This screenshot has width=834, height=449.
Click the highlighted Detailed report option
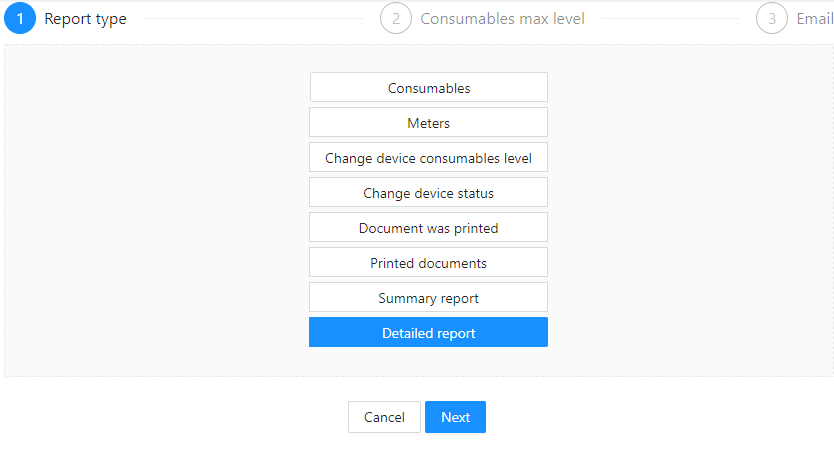click(x=429, y=332)
